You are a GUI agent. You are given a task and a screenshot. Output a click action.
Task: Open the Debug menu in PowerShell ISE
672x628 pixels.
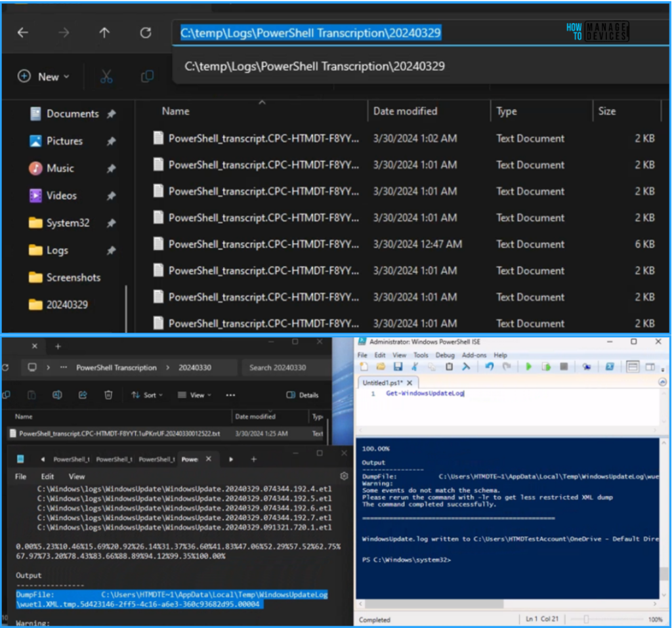[x=445, y=356]
